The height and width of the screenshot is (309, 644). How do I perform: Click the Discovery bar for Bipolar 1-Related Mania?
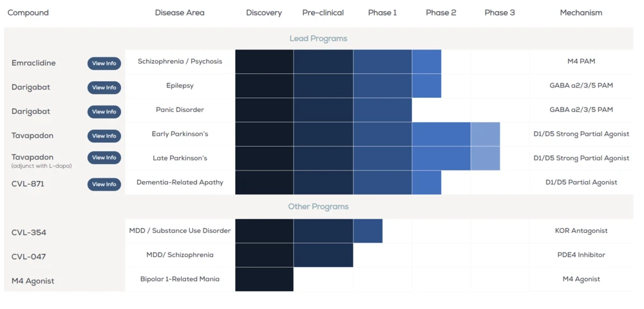(x=264, y=279)
